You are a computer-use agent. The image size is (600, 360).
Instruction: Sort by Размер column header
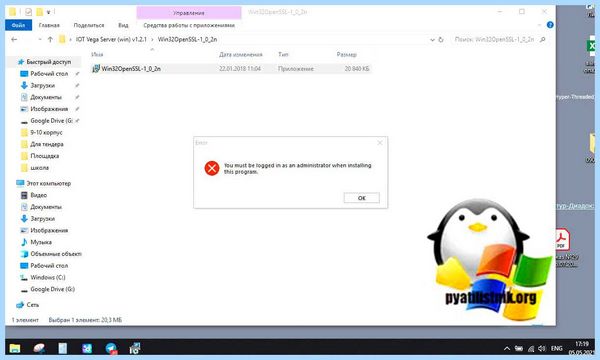[346, 54]
